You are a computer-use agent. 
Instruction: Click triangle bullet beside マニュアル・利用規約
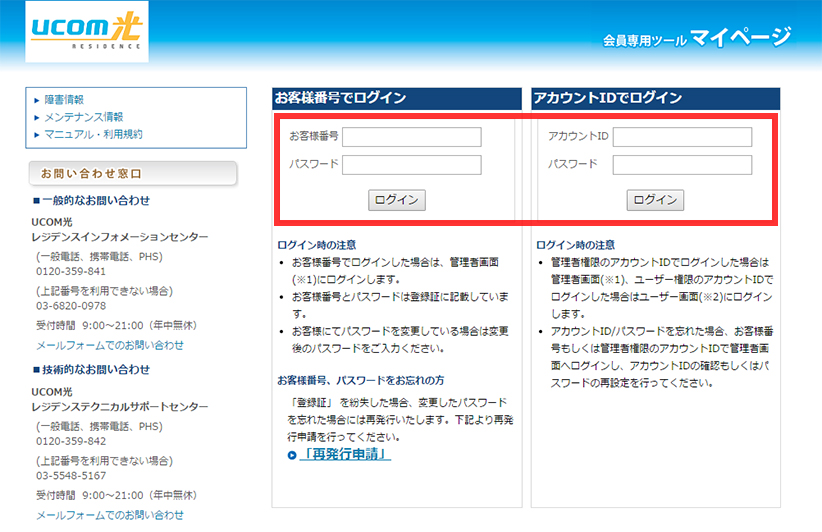37,135
